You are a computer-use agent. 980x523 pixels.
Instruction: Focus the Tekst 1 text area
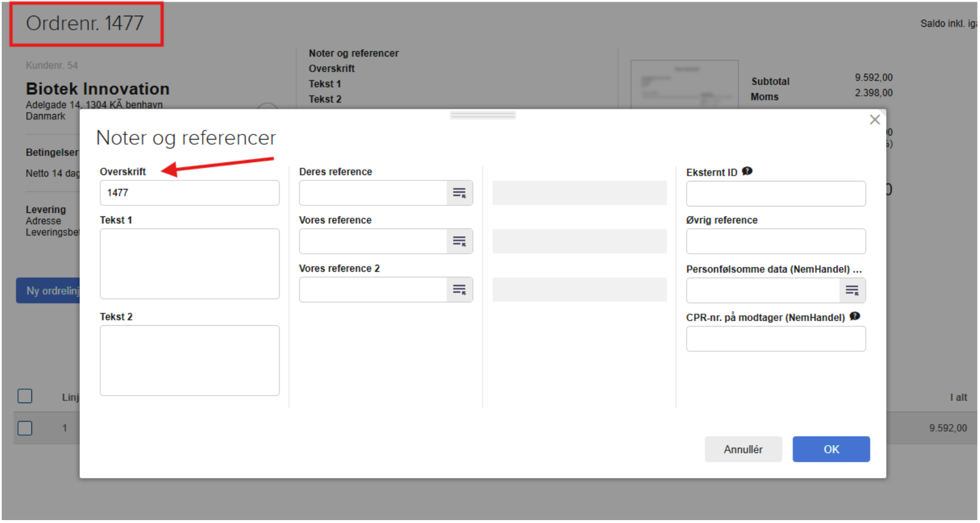pyautogui.click(x=189, y=264)
